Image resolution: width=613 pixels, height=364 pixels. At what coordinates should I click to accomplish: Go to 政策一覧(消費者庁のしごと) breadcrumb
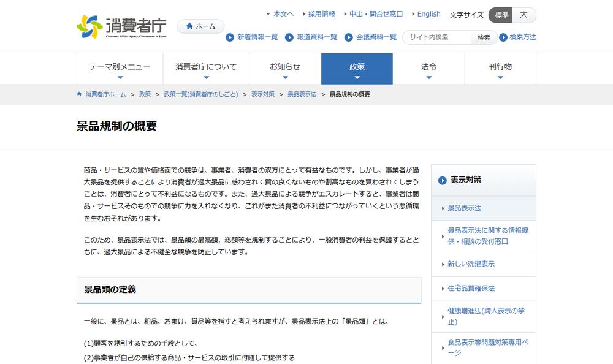coord(201,94)
